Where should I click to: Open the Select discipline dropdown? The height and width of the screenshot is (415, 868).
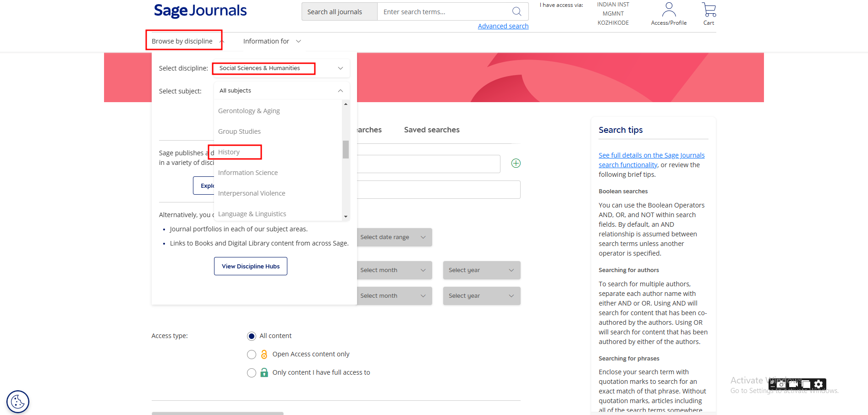tap(280, 68)
